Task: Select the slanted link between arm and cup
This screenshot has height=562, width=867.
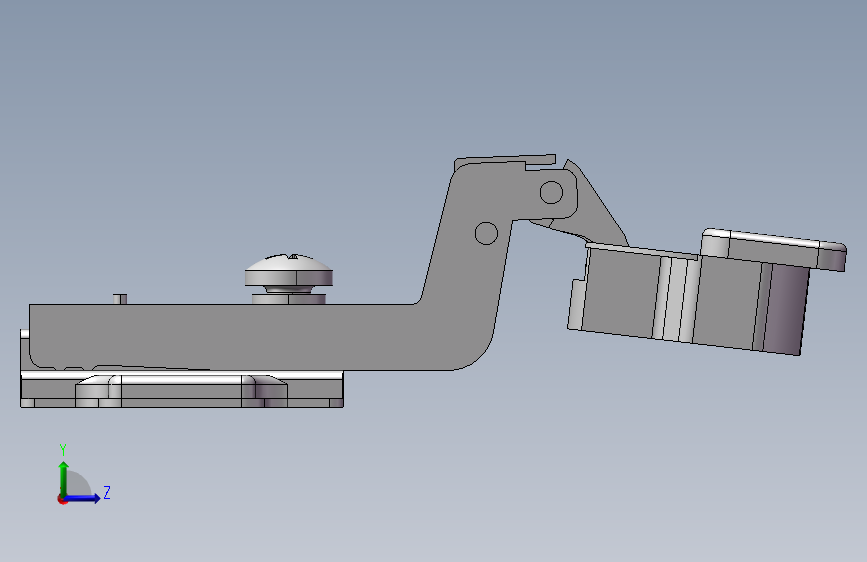Action: click(594, 206)
